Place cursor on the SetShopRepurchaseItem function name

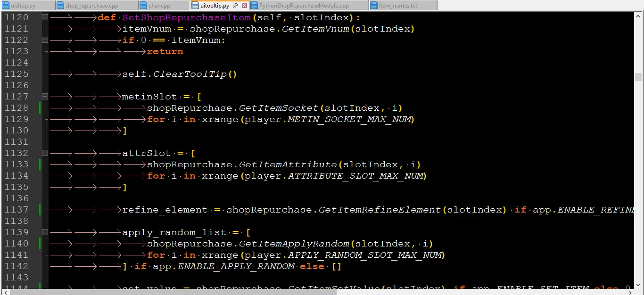(187, 17)
